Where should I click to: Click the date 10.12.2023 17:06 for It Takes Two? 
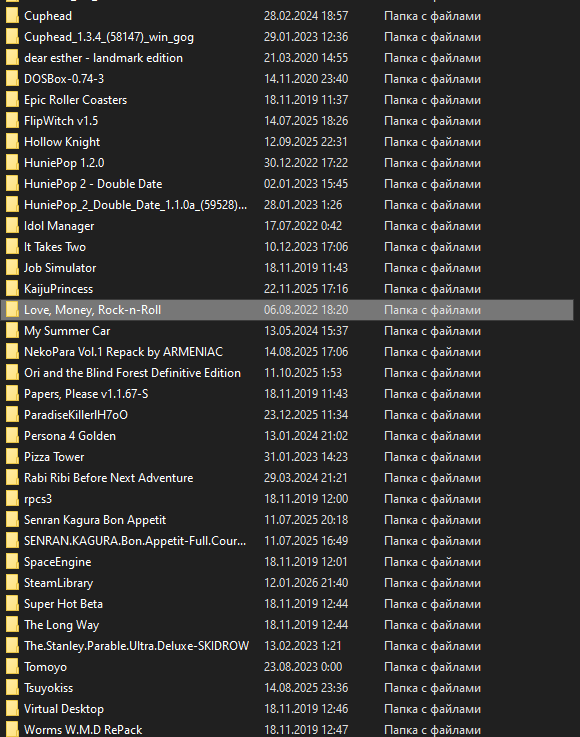306,247
